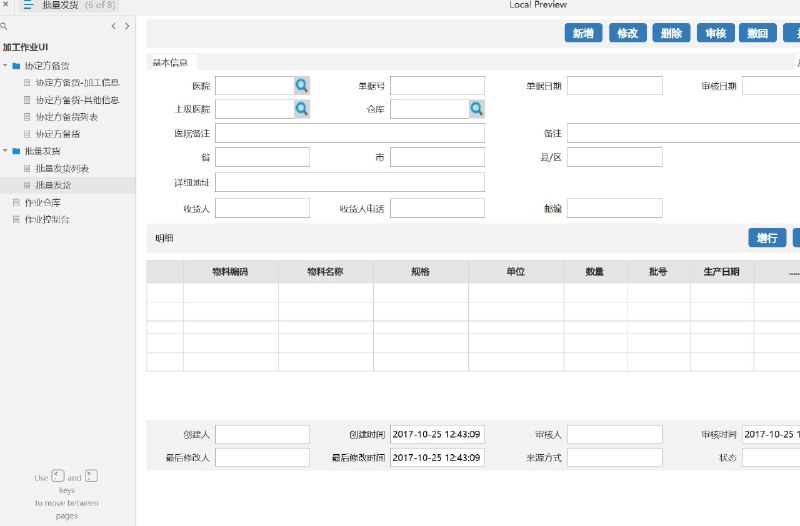Click the 撤回 button
The width and height of the screenshot is (800, 526).
point(758,33)
